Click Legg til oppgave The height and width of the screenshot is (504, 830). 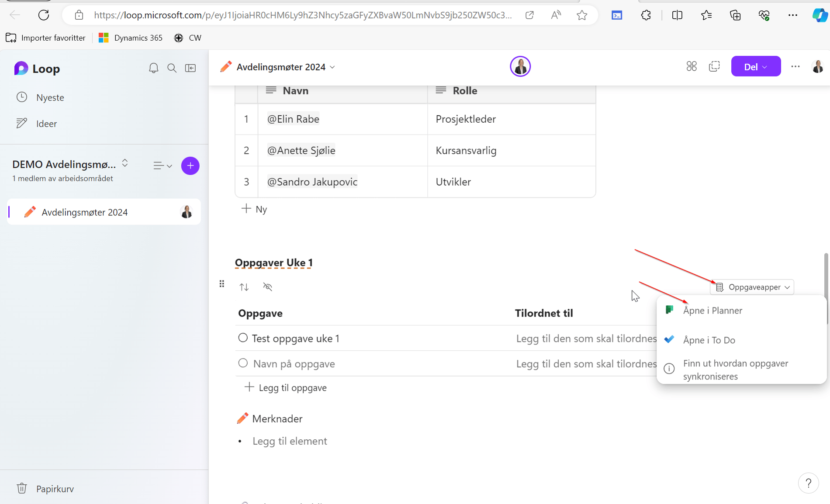point(292,387)
